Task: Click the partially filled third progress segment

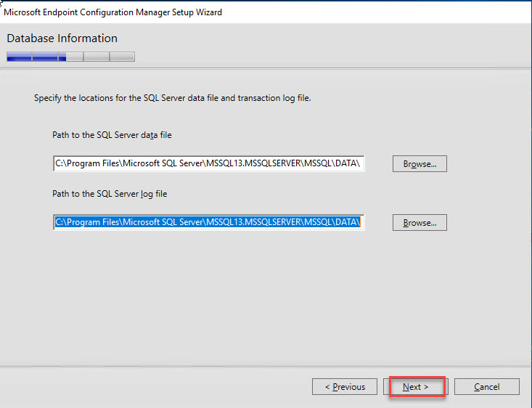Action: [70, 57]
